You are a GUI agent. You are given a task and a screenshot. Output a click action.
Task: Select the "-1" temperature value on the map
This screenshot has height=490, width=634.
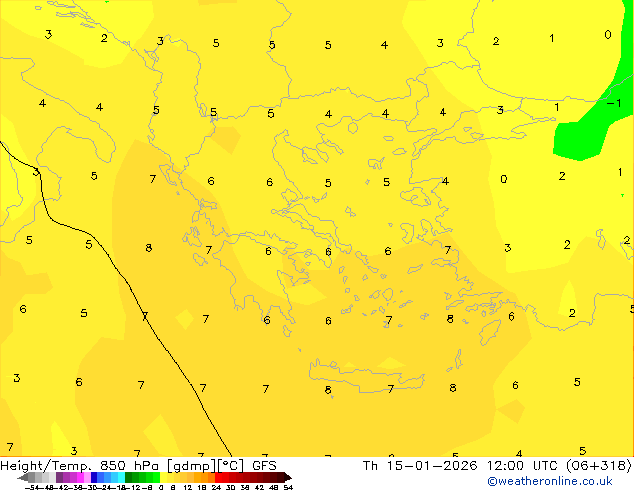[614, 103]
